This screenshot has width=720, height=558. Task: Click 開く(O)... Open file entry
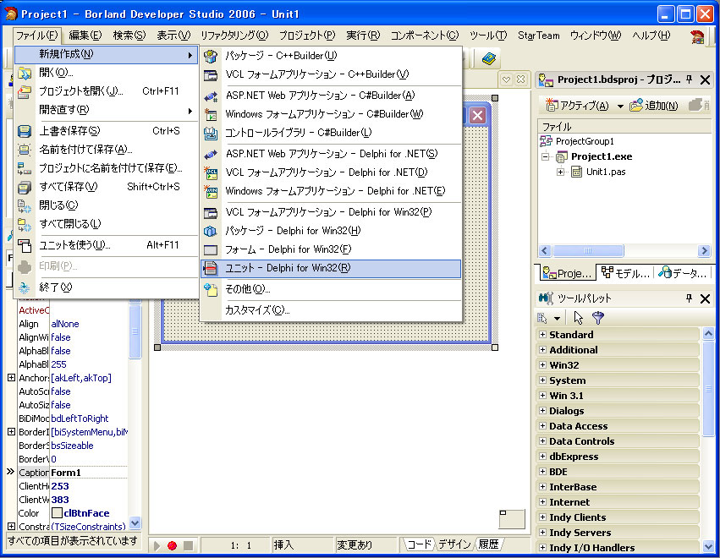[106, 73]
